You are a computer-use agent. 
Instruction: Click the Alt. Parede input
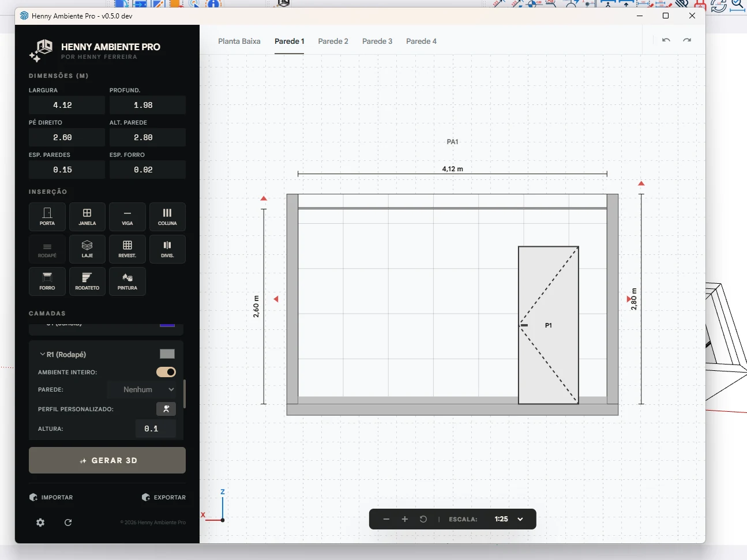click(x=148, y=137)
